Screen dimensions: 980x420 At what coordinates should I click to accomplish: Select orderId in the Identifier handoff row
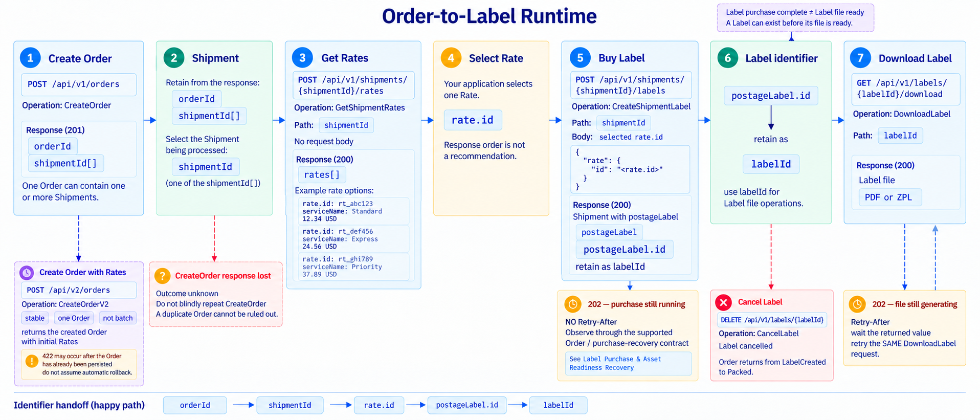[x=195, y=405]
